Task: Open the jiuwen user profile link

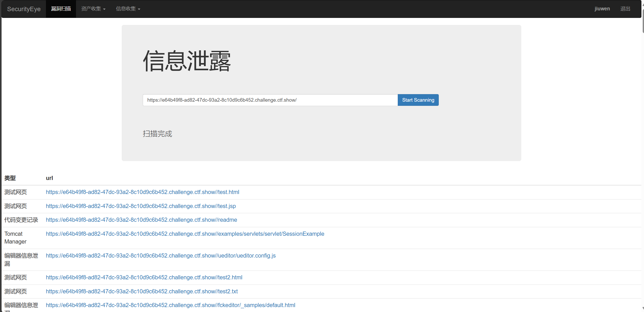Action: click(x=602, y=9)
